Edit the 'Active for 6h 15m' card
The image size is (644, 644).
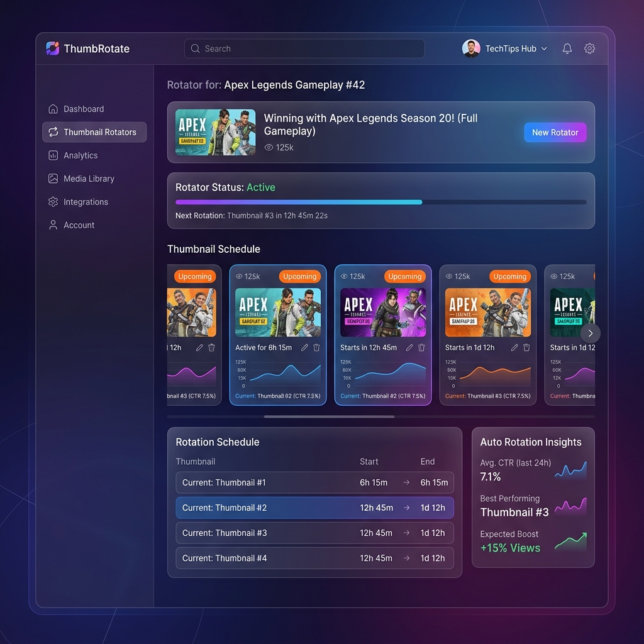pos(304,347)
